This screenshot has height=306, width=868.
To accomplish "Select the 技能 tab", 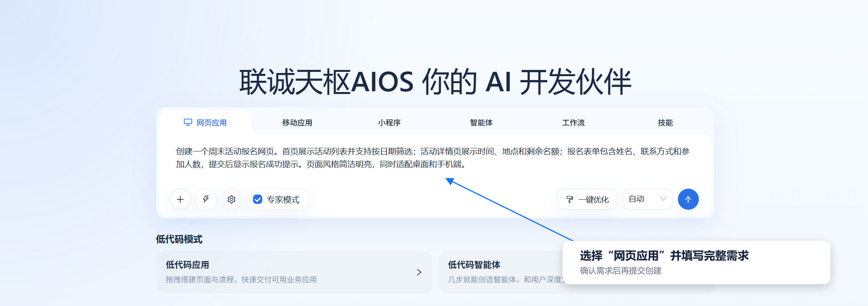I will click(x=665, y=122).
